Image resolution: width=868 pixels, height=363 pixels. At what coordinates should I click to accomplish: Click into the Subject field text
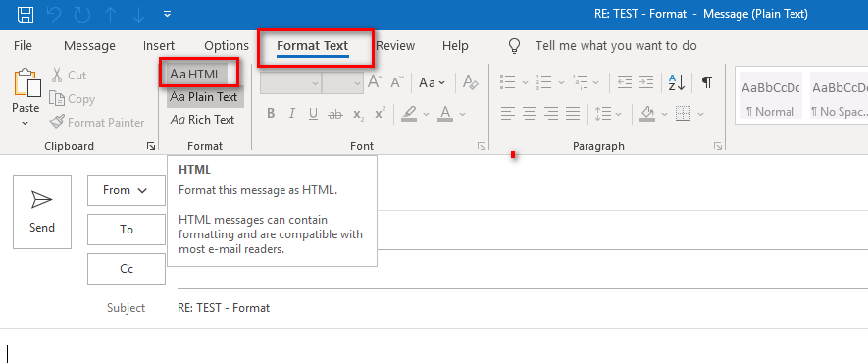tap(224, 308)
